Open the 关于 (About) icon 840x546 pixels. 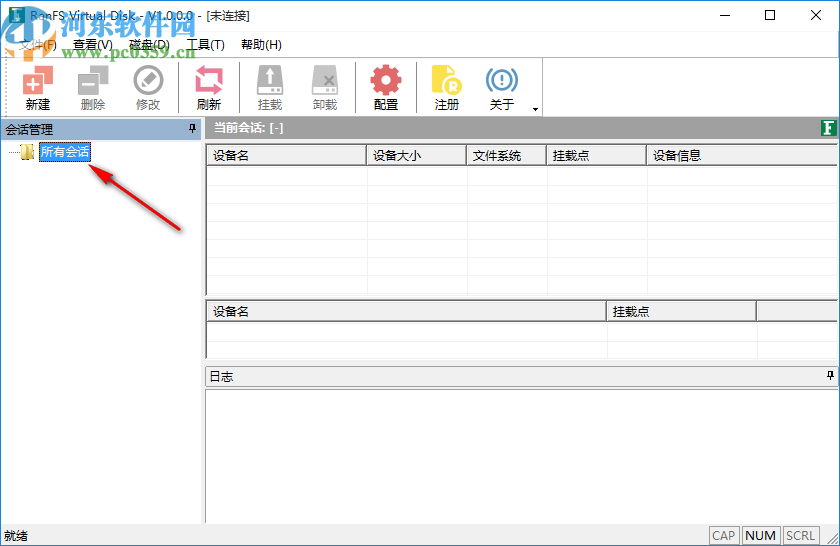(x=501, y=87)
